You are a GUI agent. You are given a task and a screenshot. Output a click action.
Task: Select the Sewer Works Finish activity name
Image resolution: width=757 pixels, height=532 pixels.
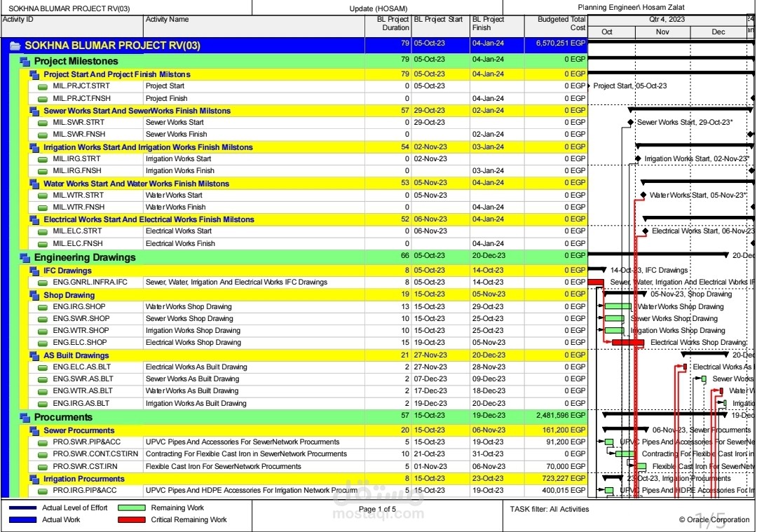tap(176, 134)
